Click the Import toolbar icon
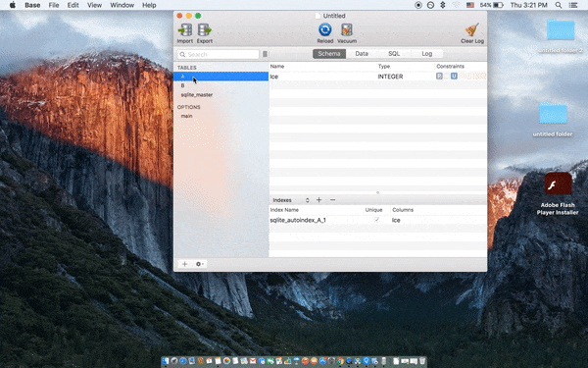588x368 pixels. point(184,29)
